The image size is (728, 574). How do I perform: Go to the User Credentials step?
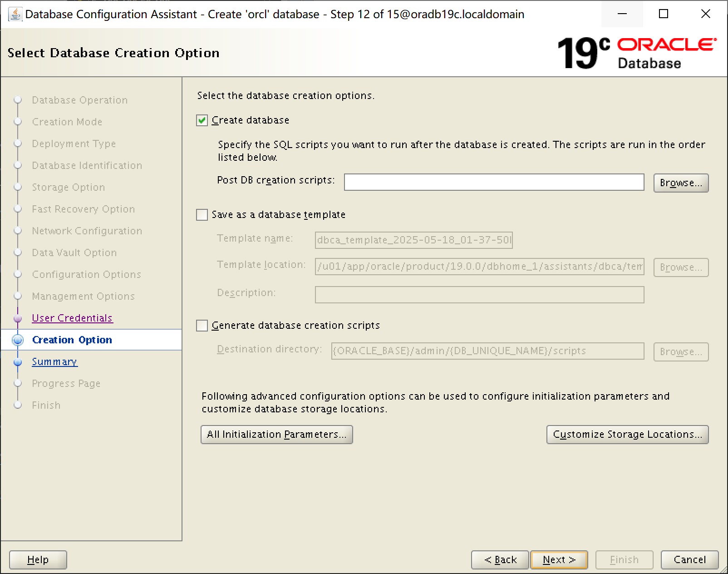(72, 318)
